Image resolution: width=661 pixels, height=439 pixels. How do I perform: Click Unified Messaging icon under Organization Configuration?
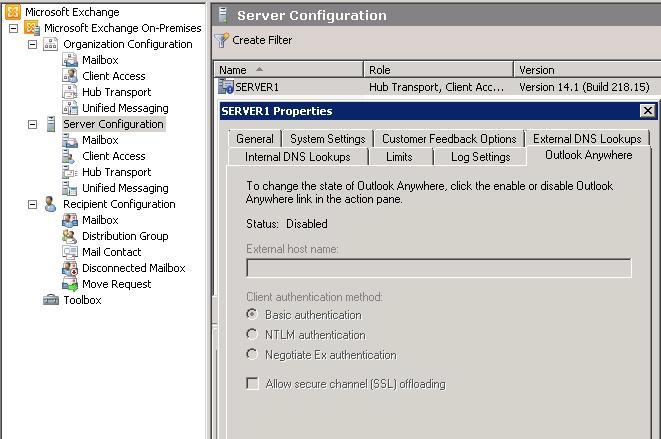(70, 108)
